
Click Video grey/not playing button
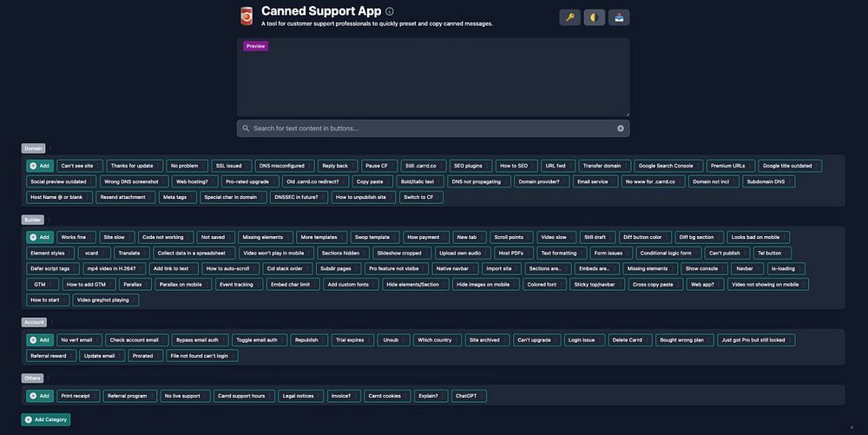(x=106, y=300)
